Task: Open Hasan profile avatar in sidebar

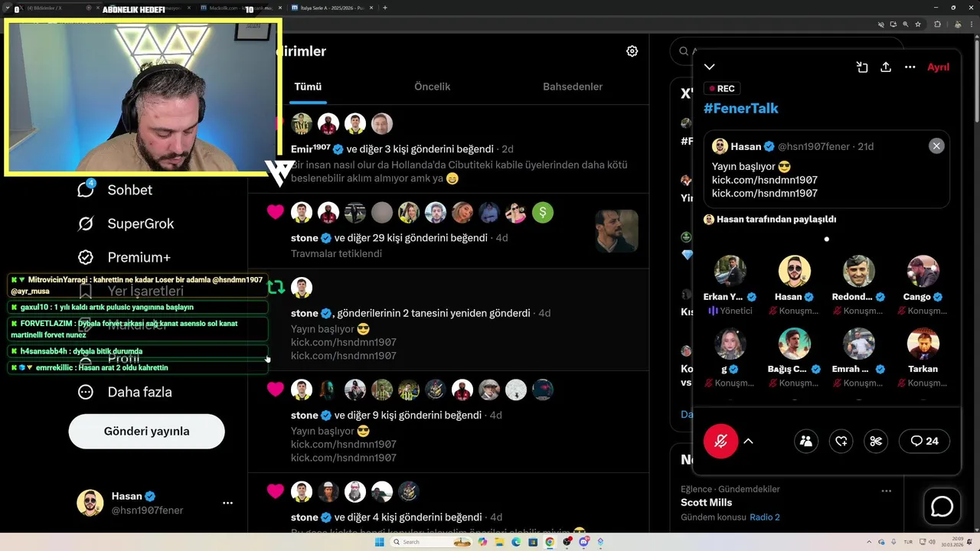Action: 90,503
